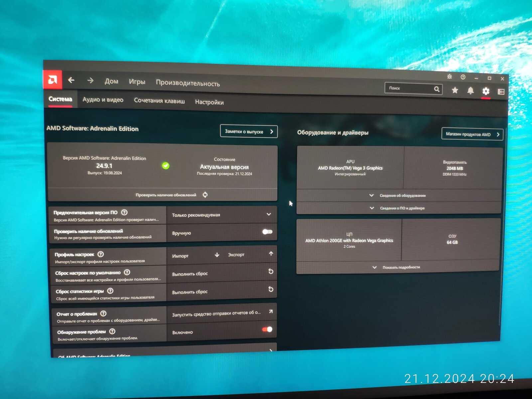The width and height of the screenshot is (532, 399).
Task: Open favorites with the star icon
Action: tap(455, 90)
